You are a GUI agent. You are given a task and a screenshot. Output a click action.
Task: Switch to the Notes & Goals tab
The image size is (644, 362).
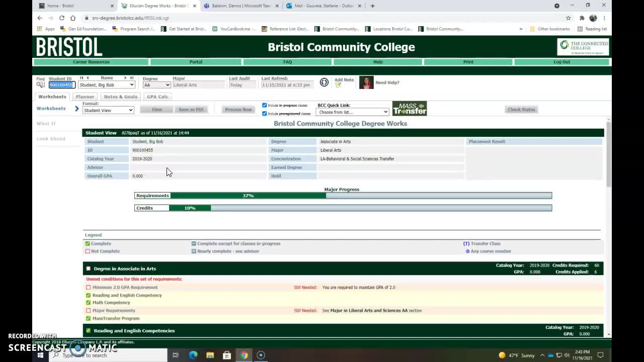121,97
